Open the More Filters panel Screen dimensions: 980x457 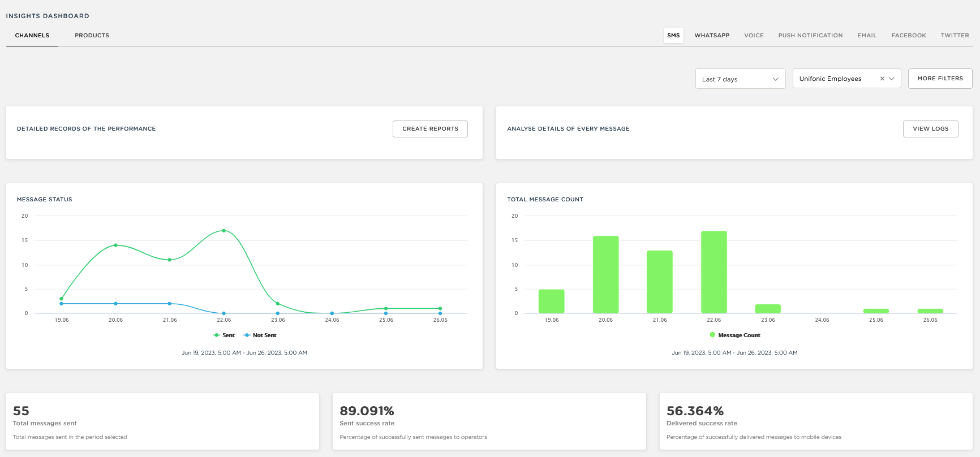click(x=940, y=79)
